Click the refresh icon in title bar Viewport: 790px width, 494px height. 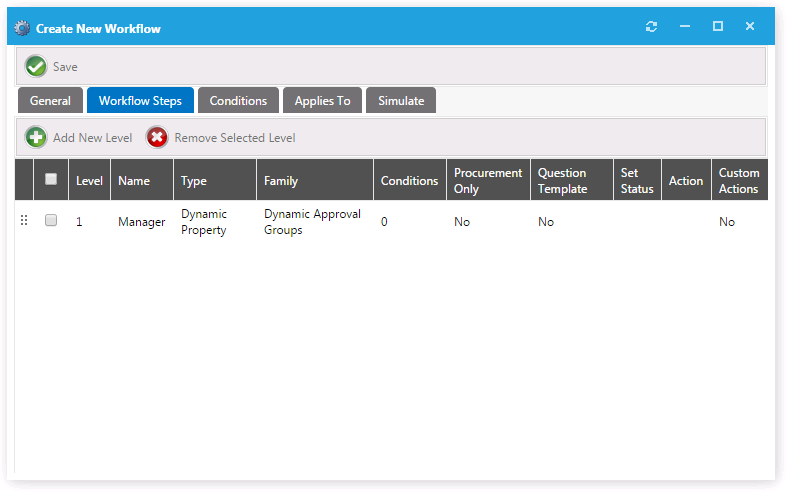(652, 27)
